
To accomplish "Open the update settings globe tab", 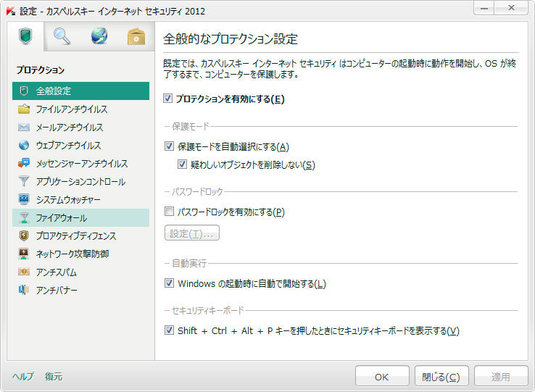I will (99, 36).
